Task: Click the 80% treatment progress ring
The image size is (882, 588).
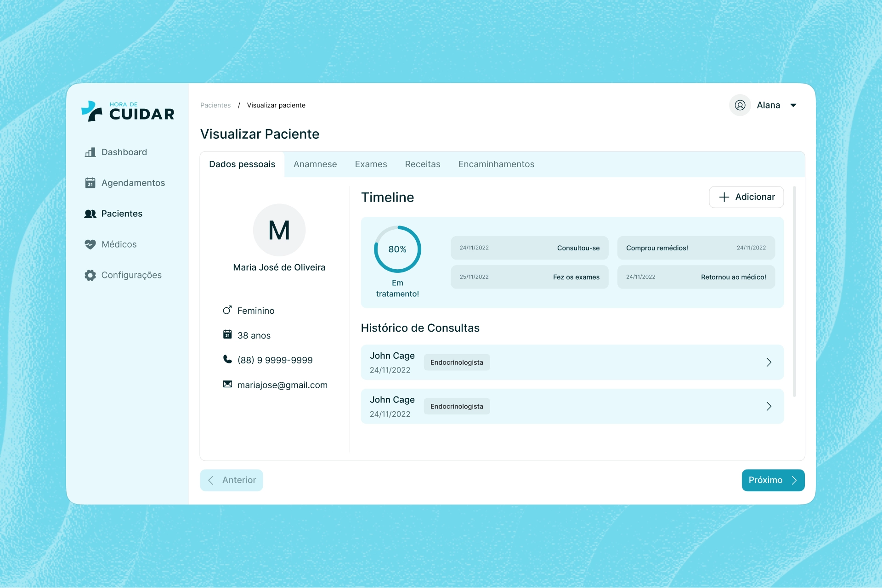Action: (397, 249)
